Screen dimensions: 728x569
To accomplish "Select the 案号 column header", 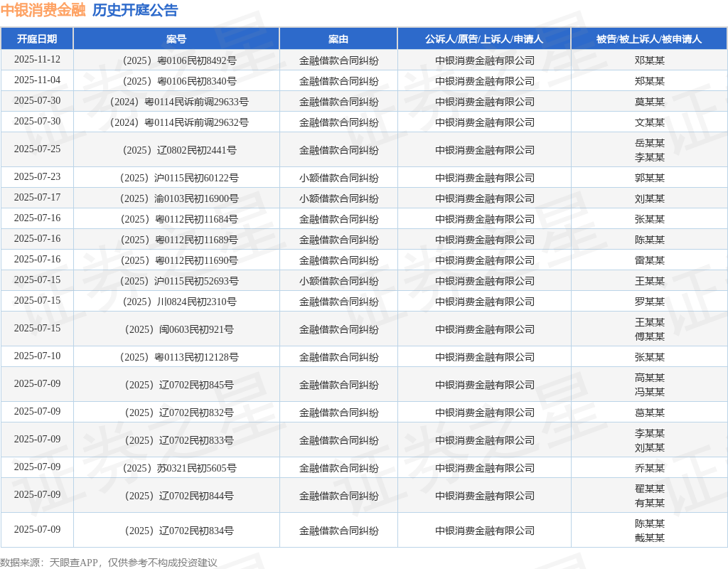I will point(176,39).
